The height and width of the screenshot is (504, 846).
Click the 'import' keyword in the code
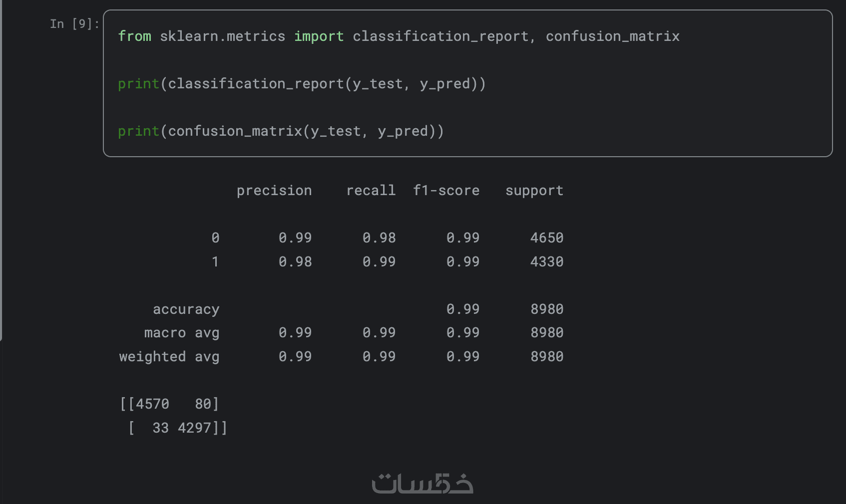point(319,36)
